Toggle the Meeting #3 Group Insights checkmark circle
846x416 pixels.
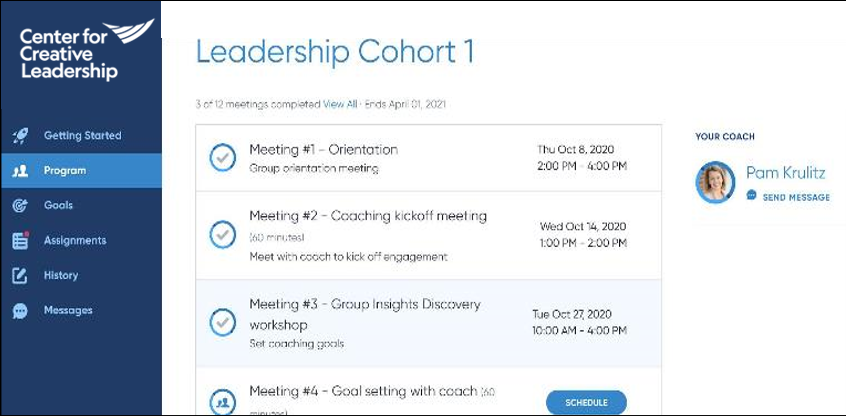222,323
